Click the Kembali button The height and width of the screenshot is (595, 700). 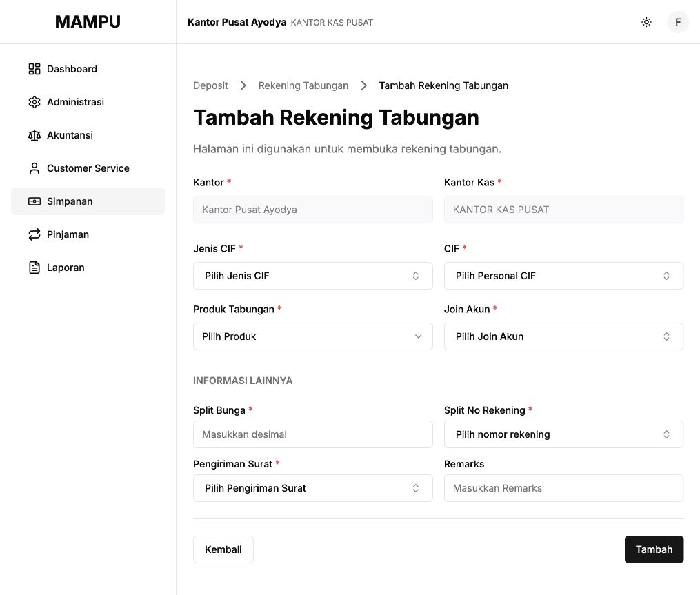pyautogui.click(x=223, y=549)
